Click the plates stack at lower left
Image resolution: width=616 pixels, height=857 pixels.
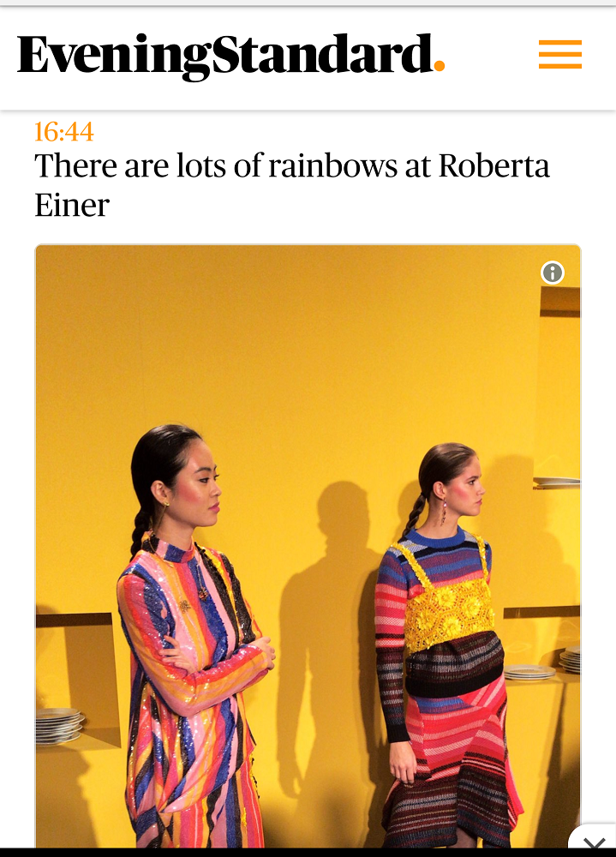(59, 725)
